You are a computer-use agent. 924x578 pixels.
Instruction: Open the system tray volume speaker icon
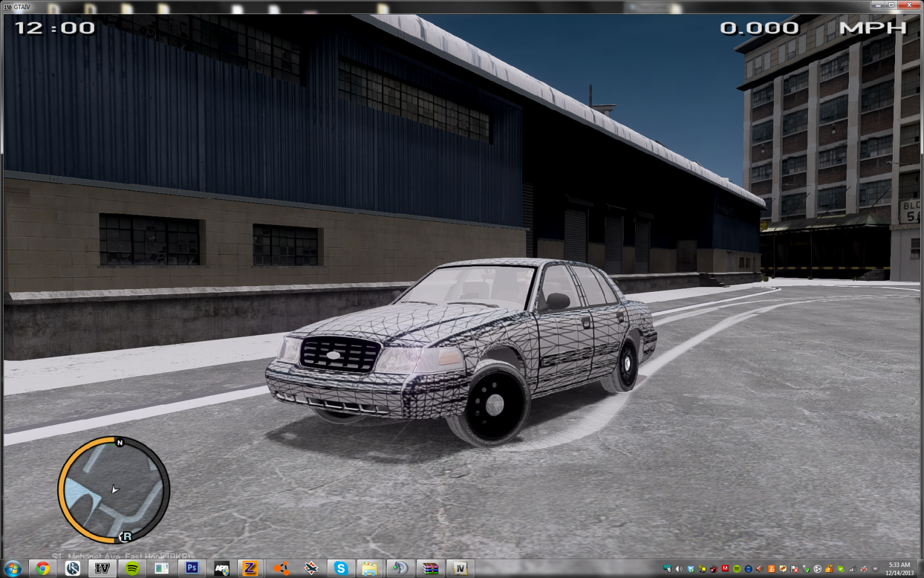click(x=679, y=569)
